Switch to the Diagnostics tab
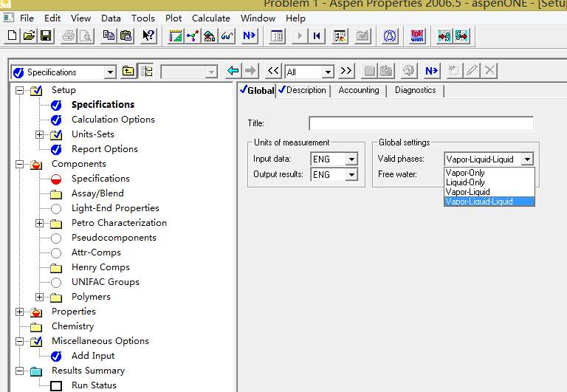This screenshot has width=567, height=392. [415, 90]
